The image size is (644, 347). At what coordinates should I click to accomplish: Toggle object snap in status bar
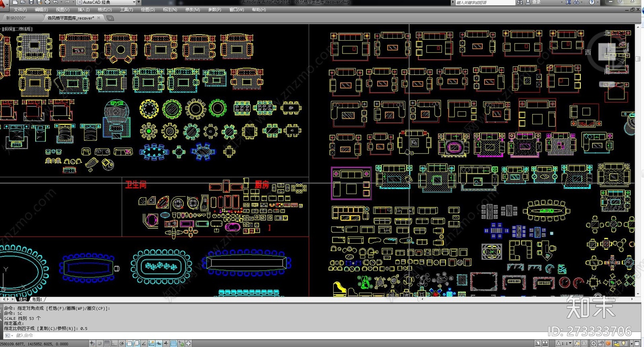click(129, 343)
